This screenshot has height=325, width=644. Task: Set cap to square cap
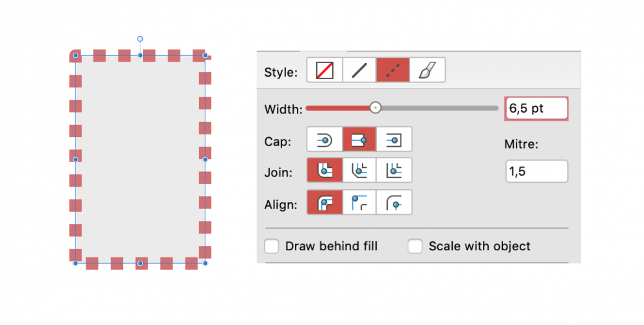(x=393, y=139)
